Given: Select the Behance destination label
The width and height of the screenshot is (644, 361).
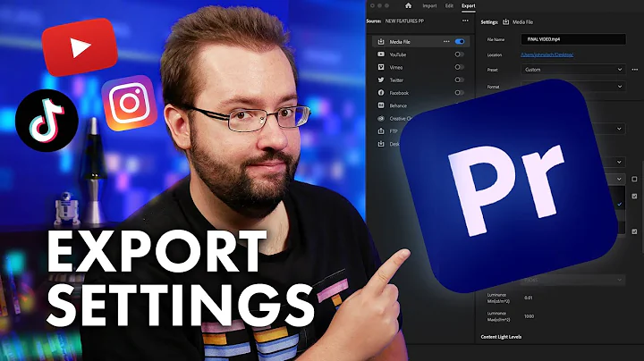Looking at the screenshot, I should pyautogui.click(x=398, y=105).
